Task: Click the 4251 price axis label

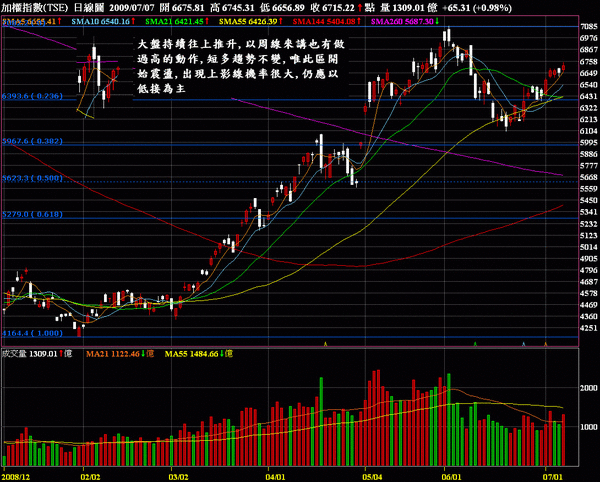Action: pyautogui.click(x=589, y=328)
